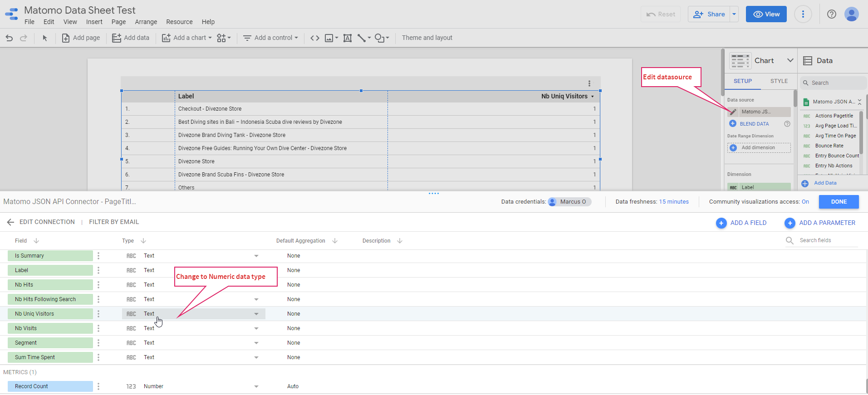Collapse the Matomo JSON data source list
Viewport: 868px width, 395px height.
[x=859, y=102]
